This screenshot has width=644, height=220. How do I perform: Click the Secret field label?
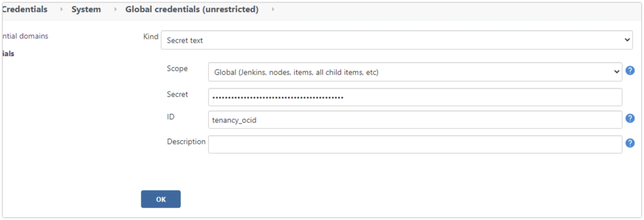click(177, 94)
